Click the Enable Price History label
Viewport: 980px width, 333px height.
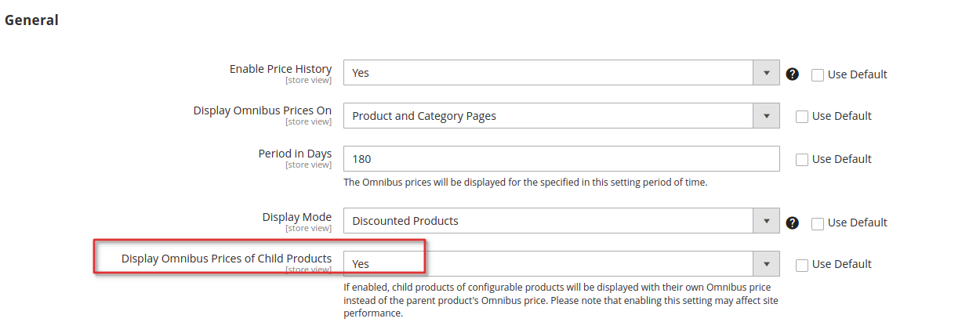[281, 69]
